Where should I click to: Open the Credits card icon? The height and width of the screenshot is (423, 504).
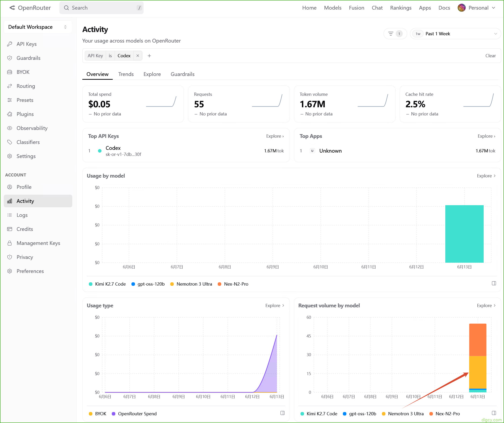click(x=10, y=229)
